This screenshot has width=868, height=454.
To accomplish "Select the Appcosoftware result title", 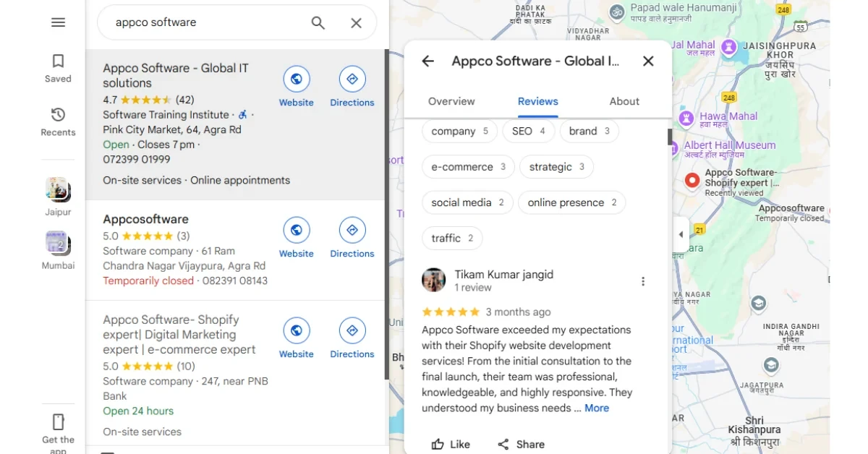I will [x=145, y=219].
